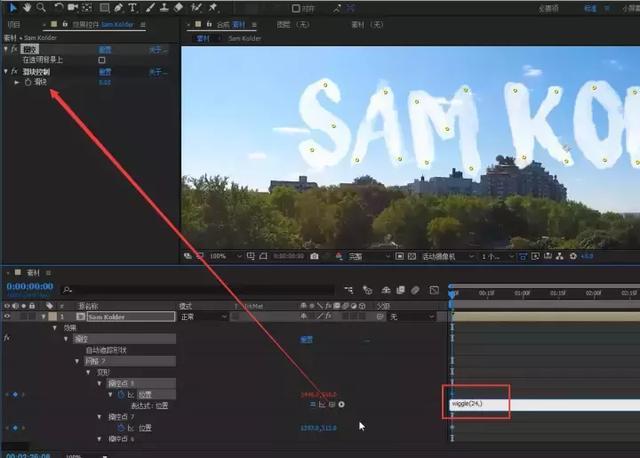Click the 重置 reset link for first effect

104,48
